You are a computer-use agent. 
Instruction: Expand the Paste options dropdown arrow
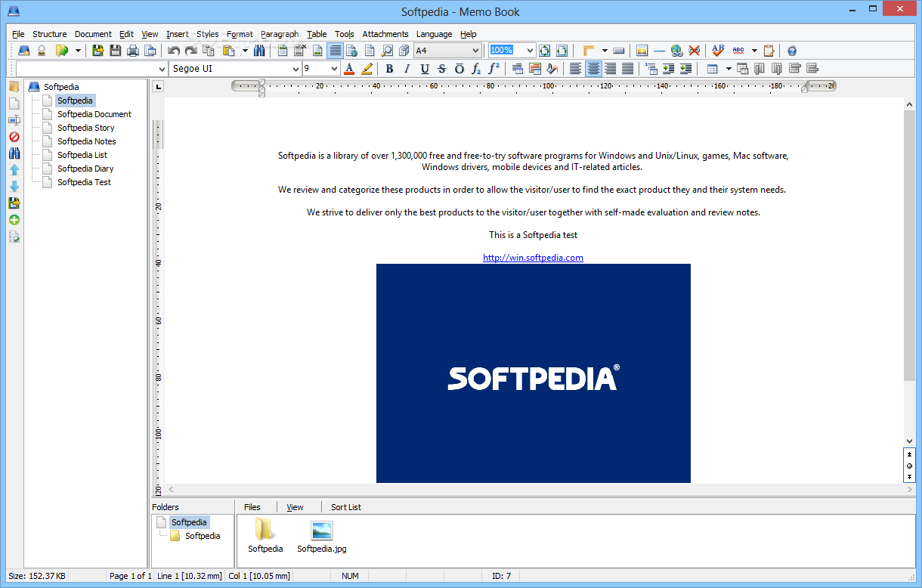tap(245, 51)
